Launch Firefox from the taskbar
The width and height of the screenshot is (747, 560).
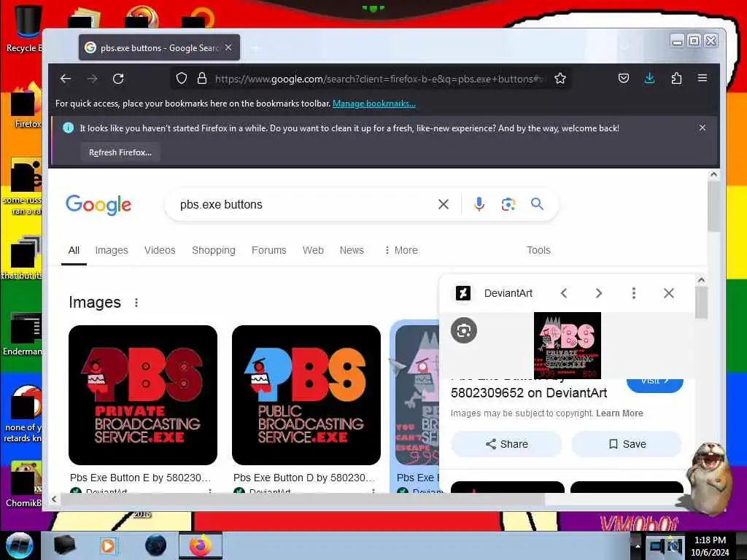pyautogui.click(x=201, y=545)
